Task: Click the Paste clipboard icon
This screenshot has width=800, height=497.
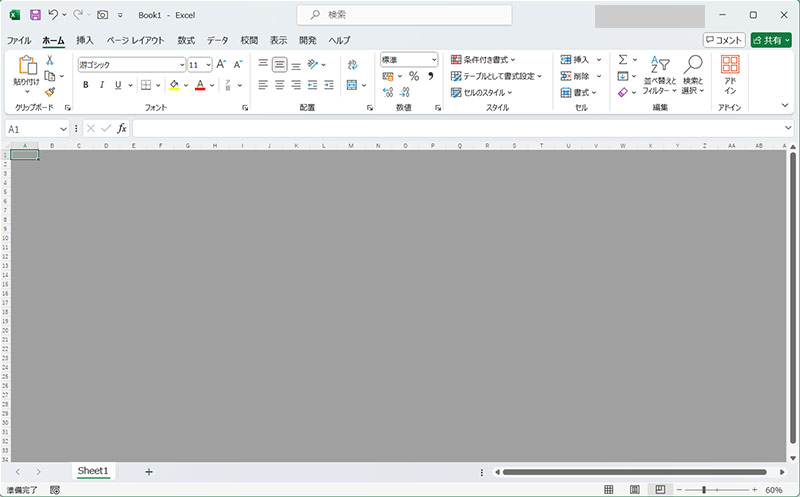Action: click(x=27, y=65)
